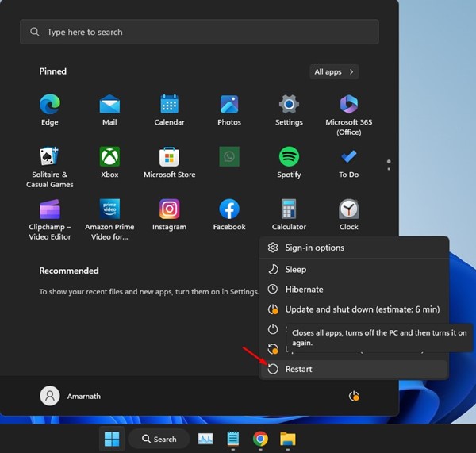476x453 pixels.
Task: Expand the All apps list
Action: (334, 72)
